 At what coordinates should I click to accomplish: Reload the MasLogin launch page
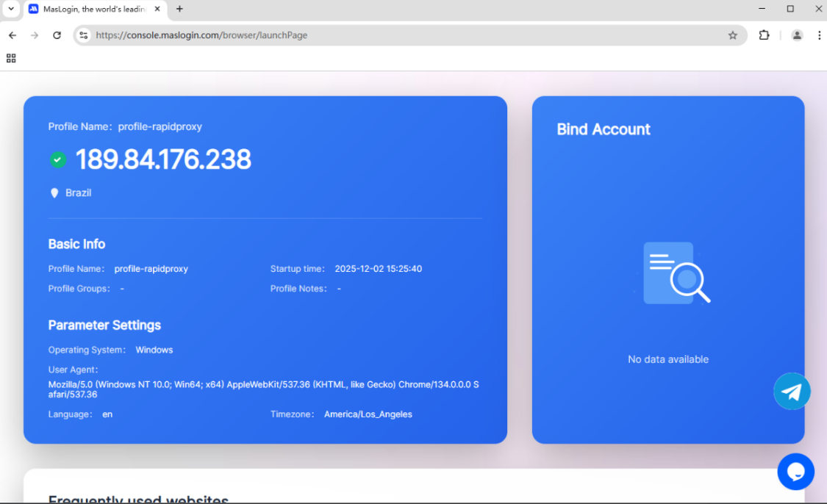(57, 35)
